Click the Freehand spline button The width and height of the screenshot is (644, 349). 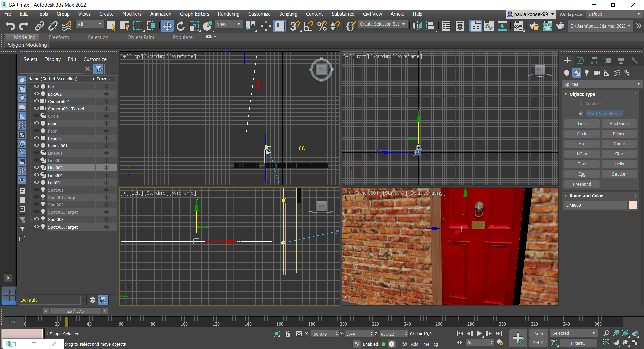(x=582, y=184)
